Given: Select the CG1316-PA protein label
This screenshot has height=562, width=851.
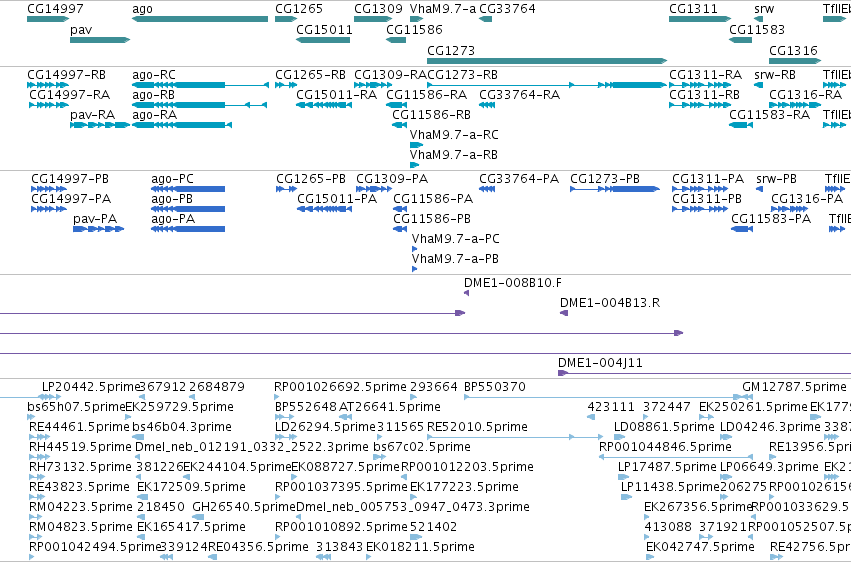Looking at the screenshot, I should 807,199.
